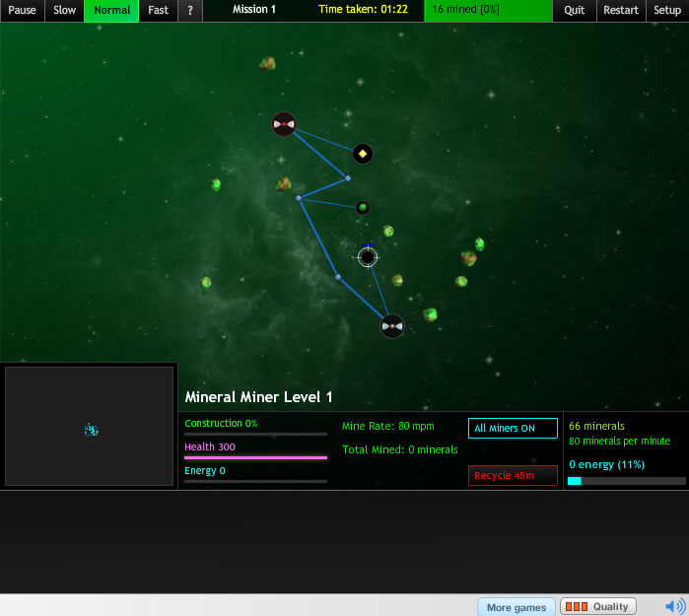Change the graphics Quality setting
The height and width of the screenshot is (616, 689).
pos(597,606)
